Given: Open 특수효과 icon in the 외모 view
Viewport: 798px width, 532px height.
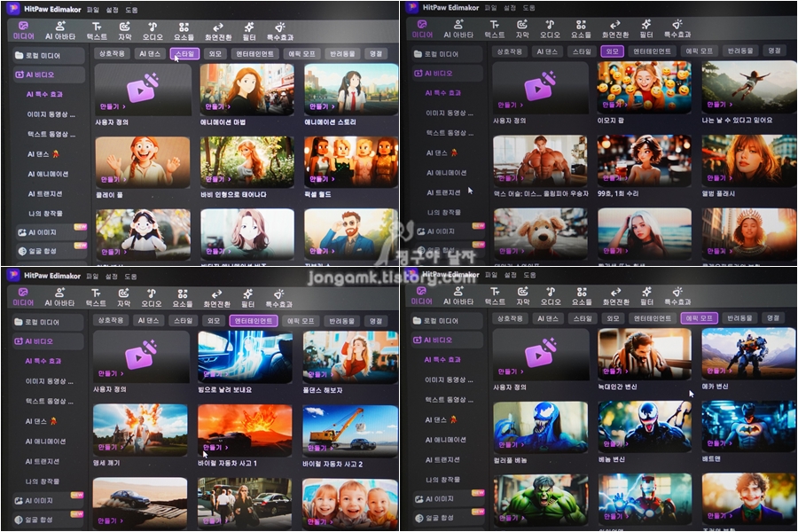Looking at the screenshot, I should [677, 29].
